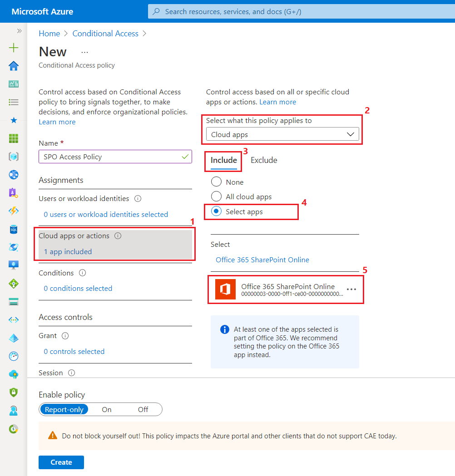Open the Security shield with lock icon
This screenshot has height=476, width=455.
pos(13,392)
